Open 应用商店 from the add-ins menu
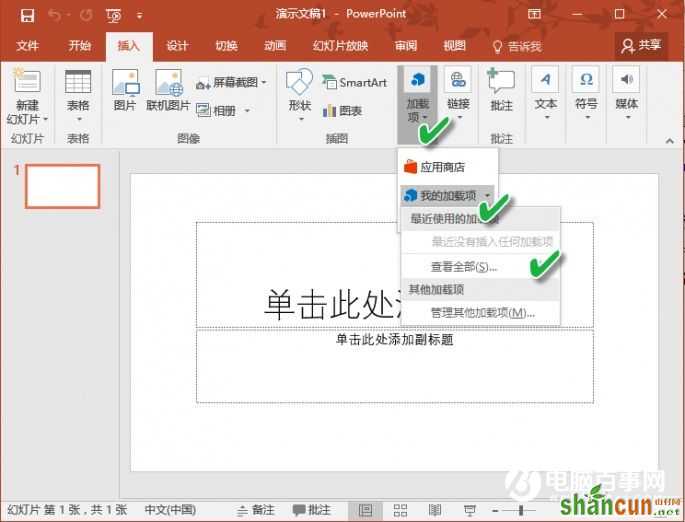The height and width of the screenshot is (522, 685). pyautogui.click(x=448, y=167)
